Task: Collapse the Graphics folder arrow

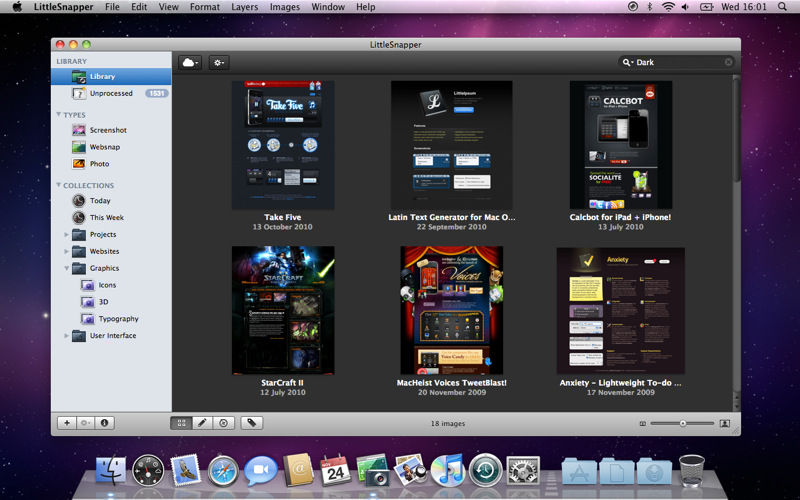Action: (x=66, y=268)
